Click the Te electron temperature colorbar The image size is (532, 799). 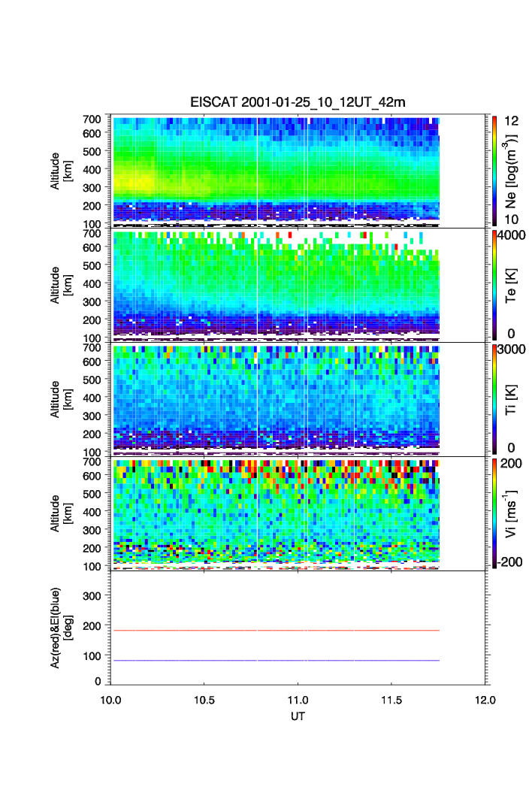pos(494,285)
